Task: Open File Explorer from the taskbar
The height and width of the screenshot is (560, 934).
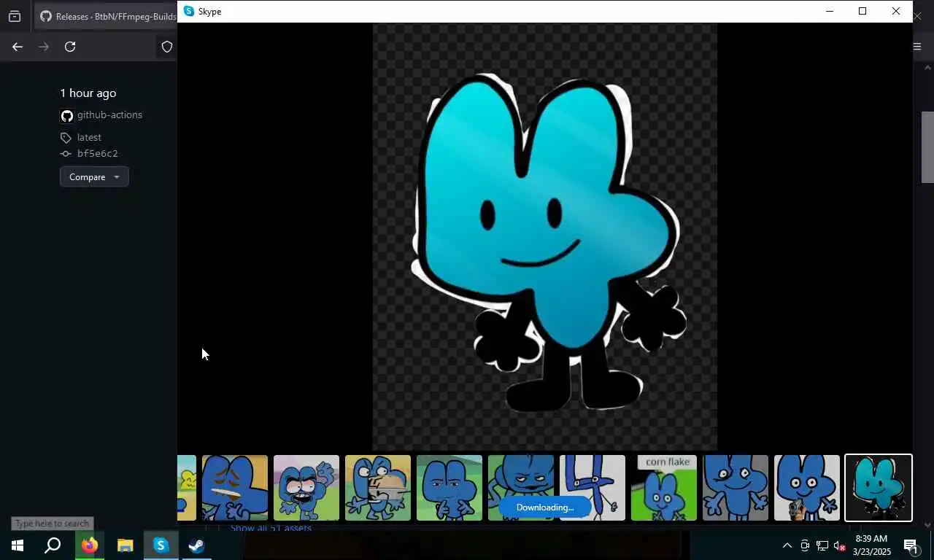Action: point(126,545)
